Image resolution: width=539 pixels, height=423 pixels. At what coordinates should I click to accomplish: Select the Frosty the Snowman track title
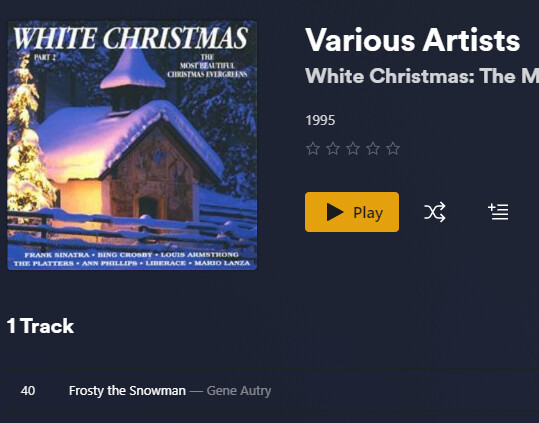pos(127,391)
